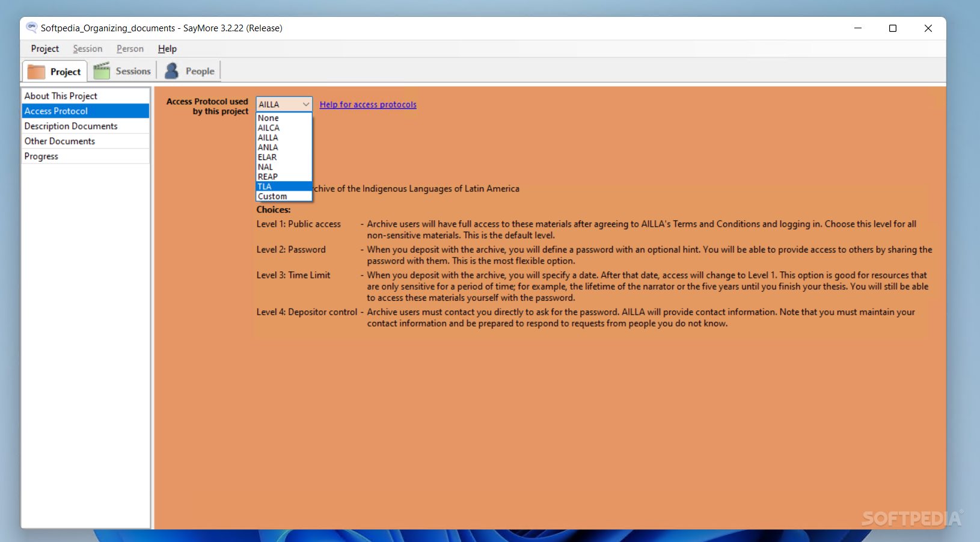
Task: Click 'Level 3: Time Limit' text
Action: 293,276
